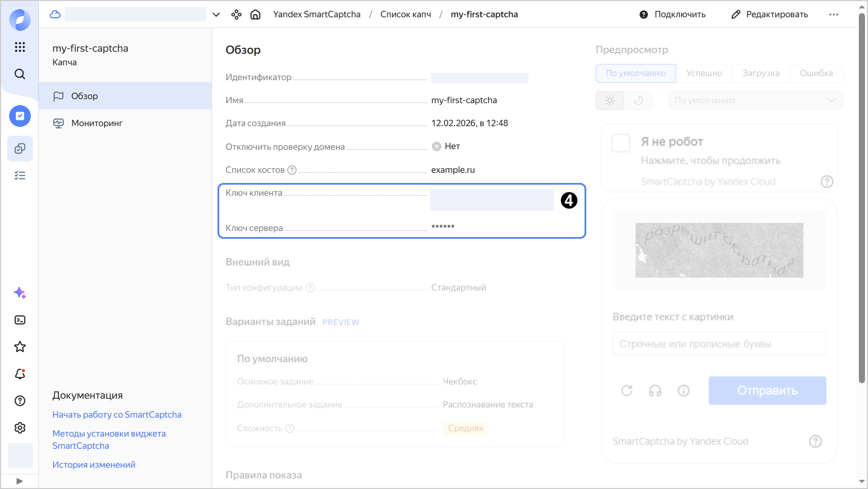The height and width of the screenshot is (489, 868).
Task: Select the 'Успешно' preview tab
Action: (704, 73)
